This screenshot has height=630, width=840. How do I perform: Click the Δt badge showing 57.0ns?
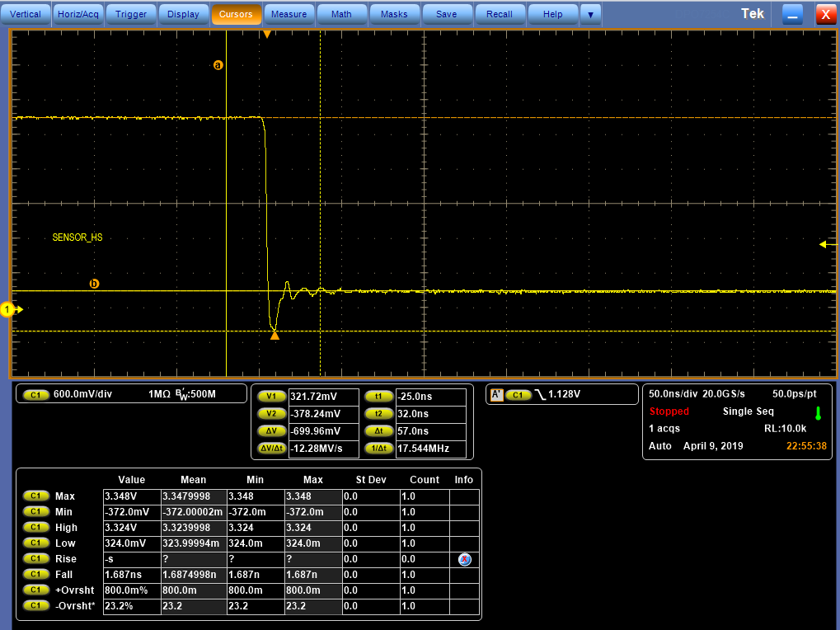point(378,431)
